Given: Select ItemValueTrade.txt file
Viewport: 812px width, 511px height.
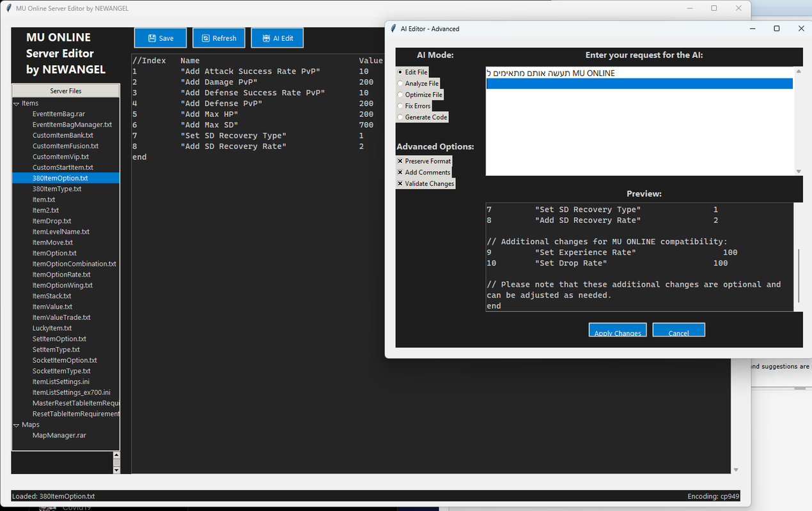Looking at the screenshot, I should click(x=61, y=317).
